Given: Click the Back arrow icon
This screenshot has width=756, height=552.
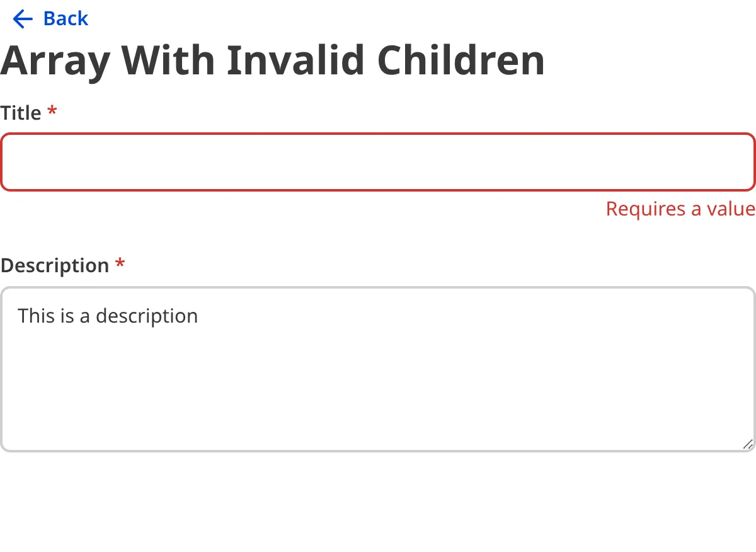Looking at the screenshot, I should pyautogui.click(x=22, y=20).
